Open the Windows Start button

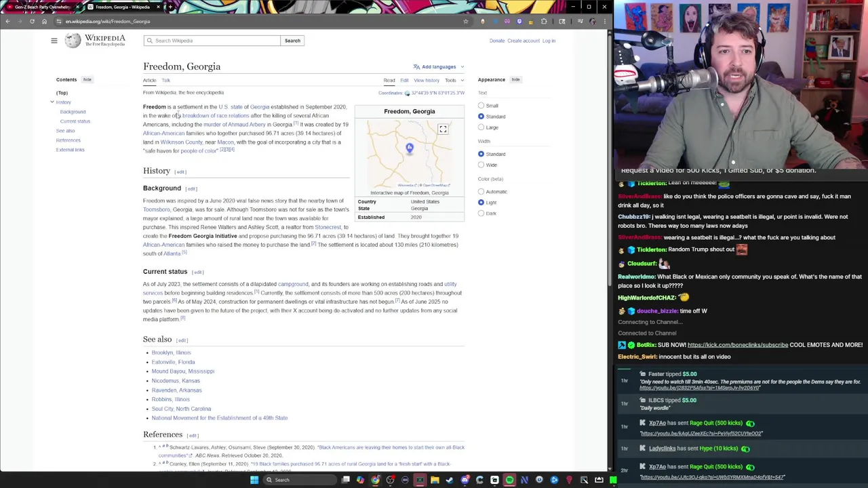coord(254,480)
